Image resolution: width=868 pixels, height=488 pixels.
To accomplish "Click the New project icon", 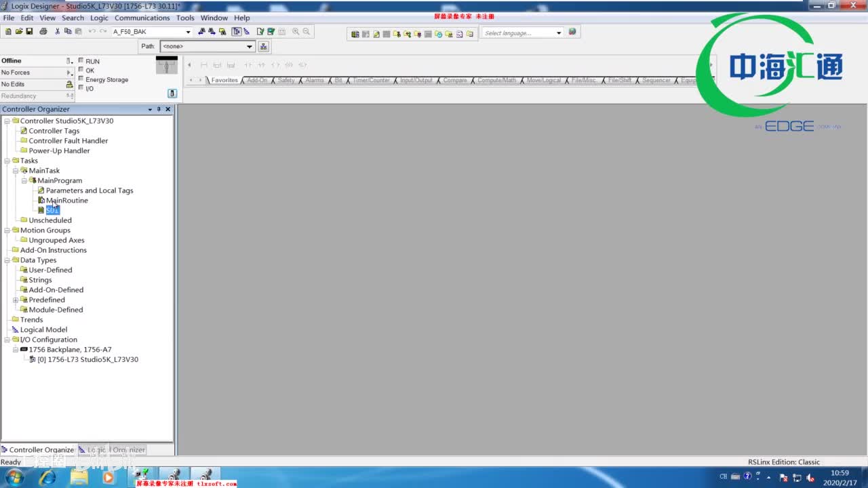I will point(8,32).
